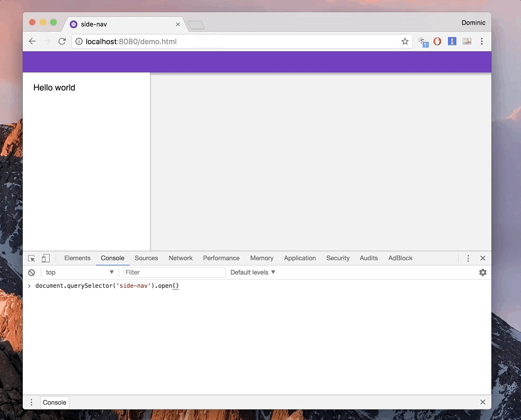Toggle the device toolbar icon
Viewport: 521px width, 420px height.
(x=46, y=258)
